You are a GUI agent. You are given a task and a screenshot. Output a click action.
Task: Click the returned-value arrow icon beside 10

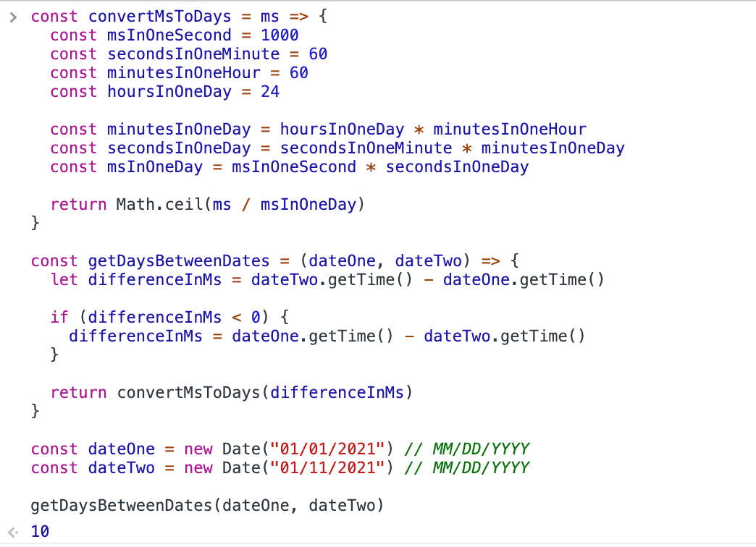pos(12,532)
